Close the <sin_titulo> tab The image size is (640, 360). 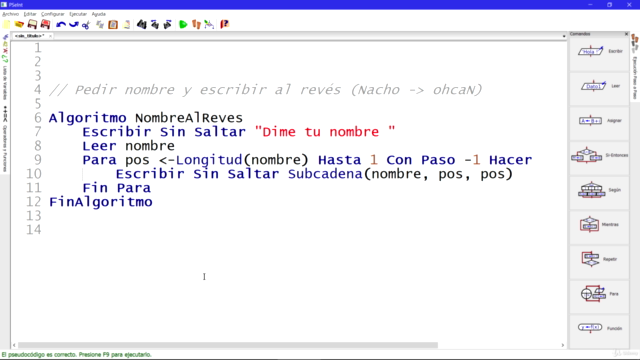50,36
